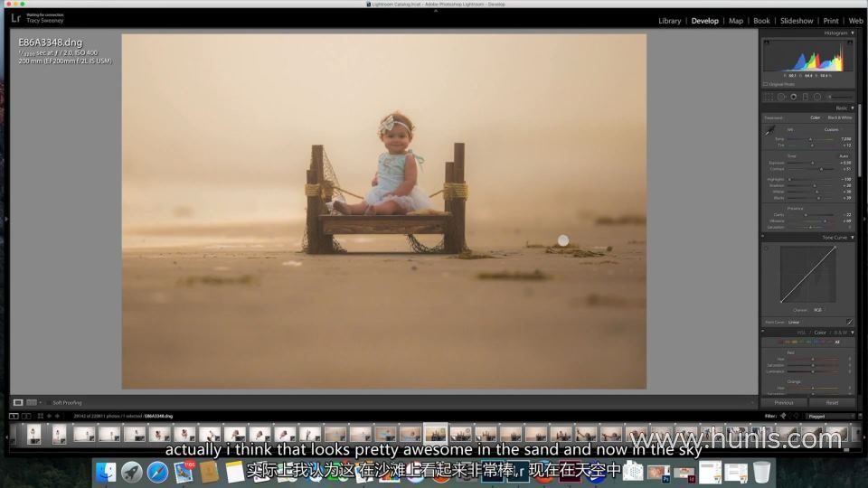
Task: Activate the Crop Overlay tool
Action: (769, 96)
